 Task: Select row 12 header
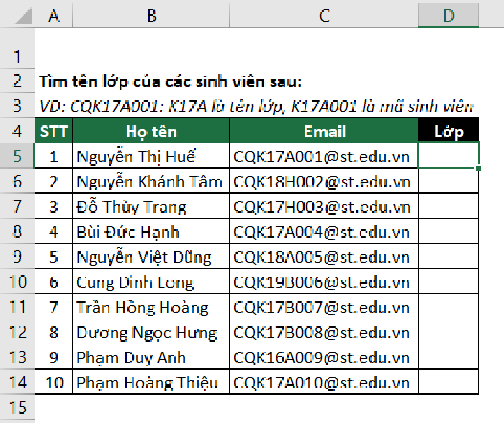point(17,331)
